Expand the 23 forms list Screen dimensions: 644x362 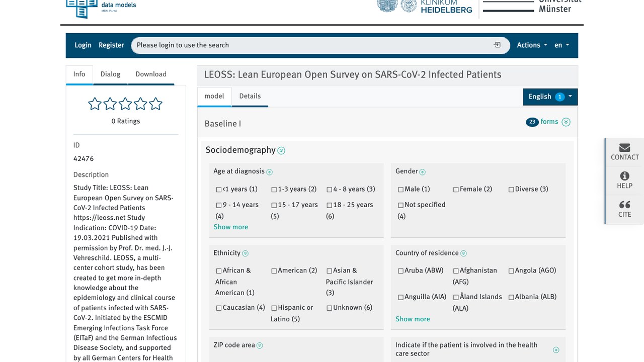point(548,122)
